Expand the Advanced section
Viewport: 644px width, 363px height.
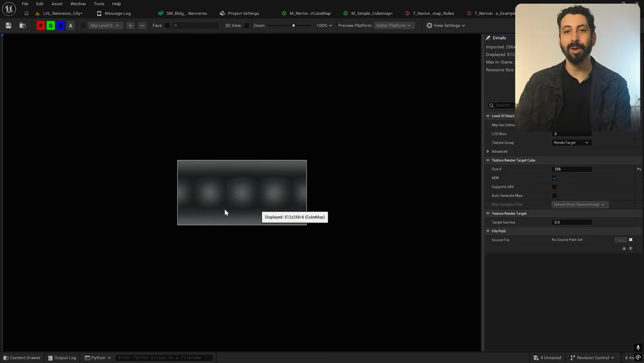pyautogui.click(x=488, y=151)
